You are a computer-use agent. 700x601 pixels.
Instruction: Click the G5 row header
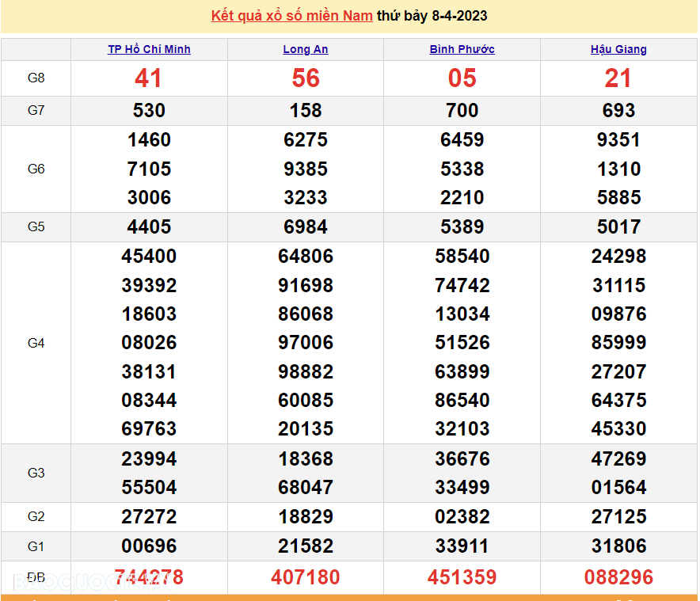(36, 226)
